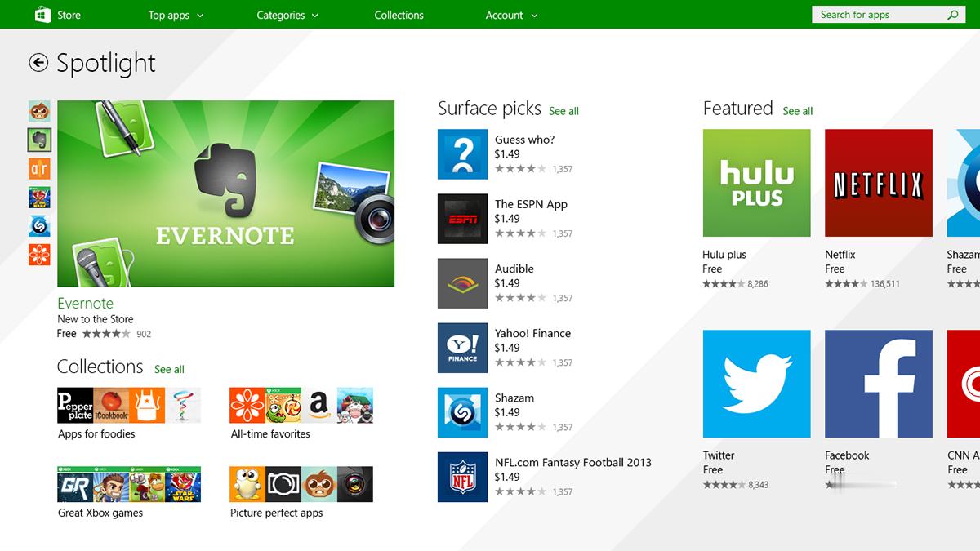Click See all next to Featured
This screenshot has width=980, height=551.
point(797,111)
